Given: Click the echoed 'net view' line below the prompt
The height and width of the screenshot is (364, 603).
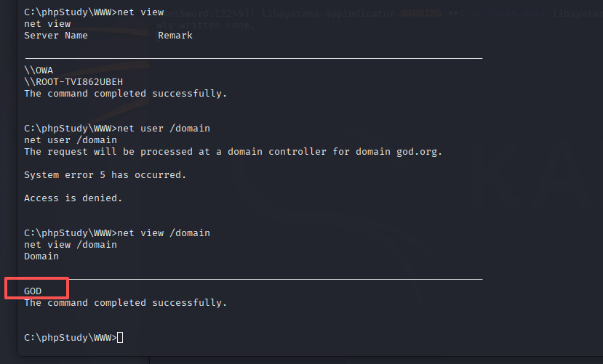Looking at the screenshot, I should coord(47,24).
